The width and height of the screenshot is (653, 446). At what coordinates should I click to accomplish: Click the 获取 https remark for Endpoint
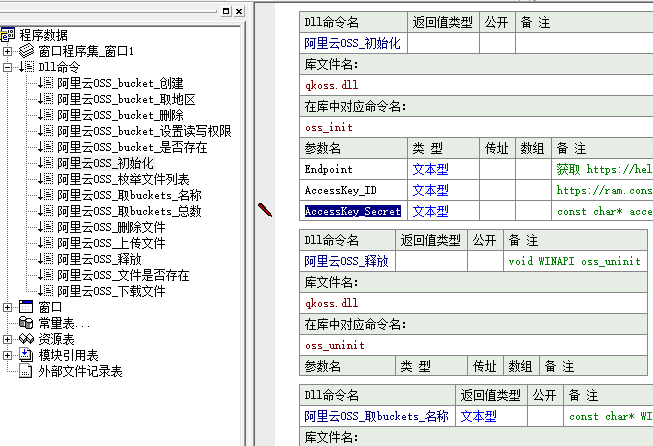coord(603,169)
